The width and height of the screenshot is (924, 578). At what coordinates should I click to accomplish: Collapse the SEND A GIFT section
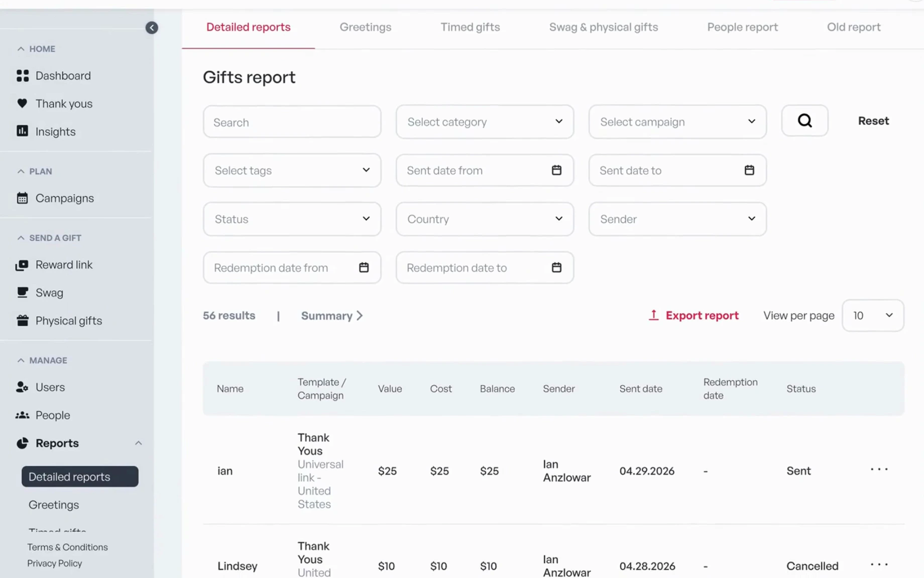click(x=21, y=238)
